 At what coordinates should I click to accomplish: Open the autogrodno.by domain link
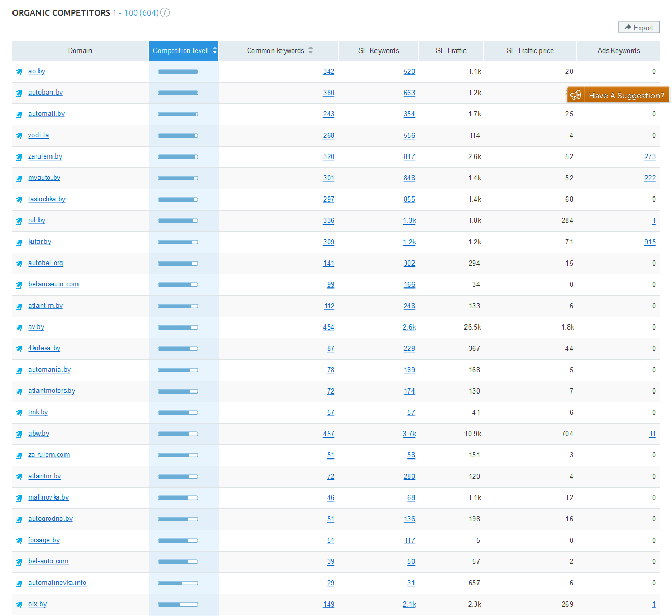[50, 519]
